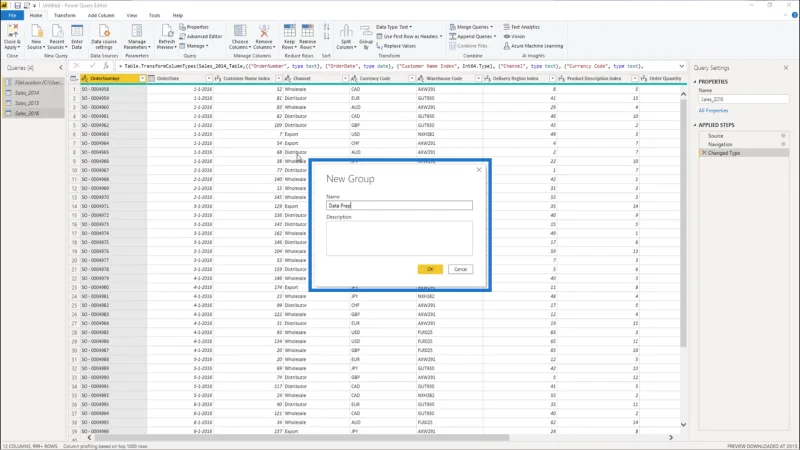800x450 pixels.
Task: Click the Manage Parameters icon
Action: pyautogui.click(x=137, y=37)
